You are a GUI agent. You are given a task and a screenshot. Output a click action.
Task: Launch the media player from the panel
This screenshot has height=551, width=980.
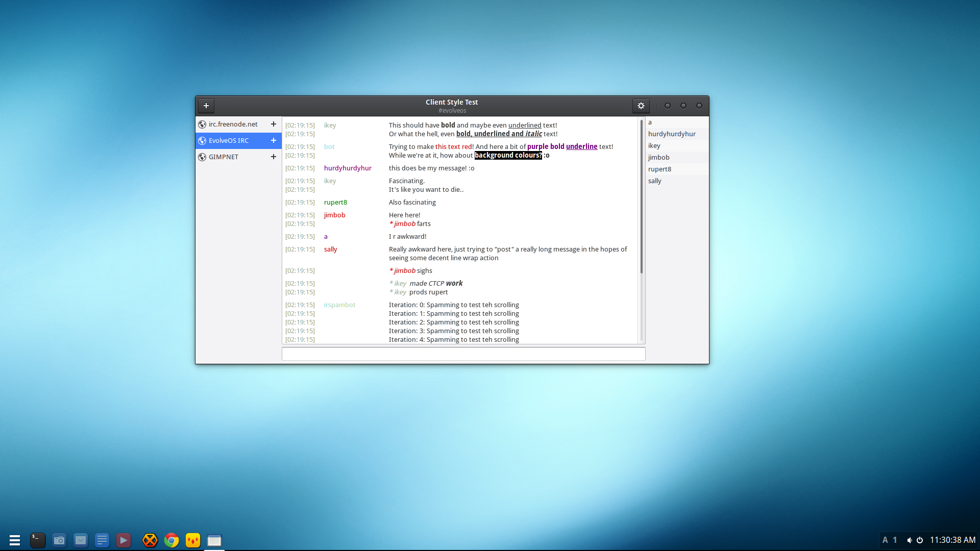[124, 540]
